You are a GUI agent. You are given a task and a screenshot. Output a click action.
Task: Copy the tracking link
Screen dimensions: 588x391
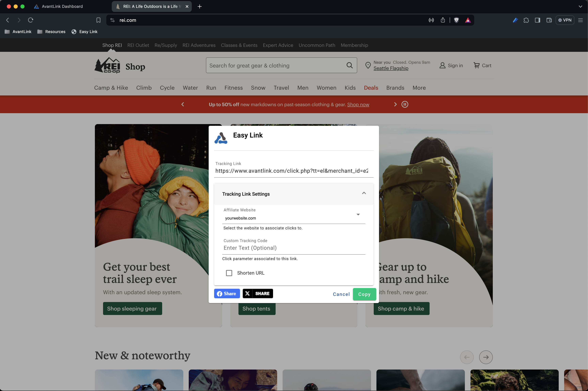[x=364, y=294]
